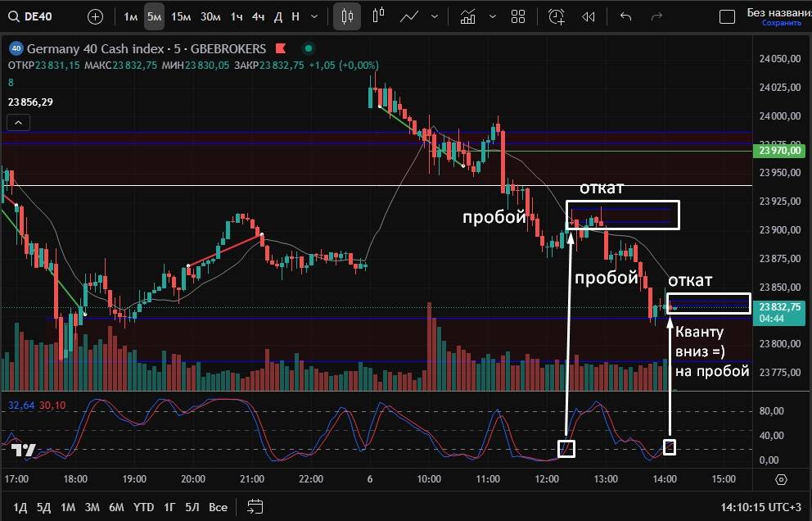Viewport: 812px width, 521px height.
Task: Undo the last chart action
Action: [626, 16]
